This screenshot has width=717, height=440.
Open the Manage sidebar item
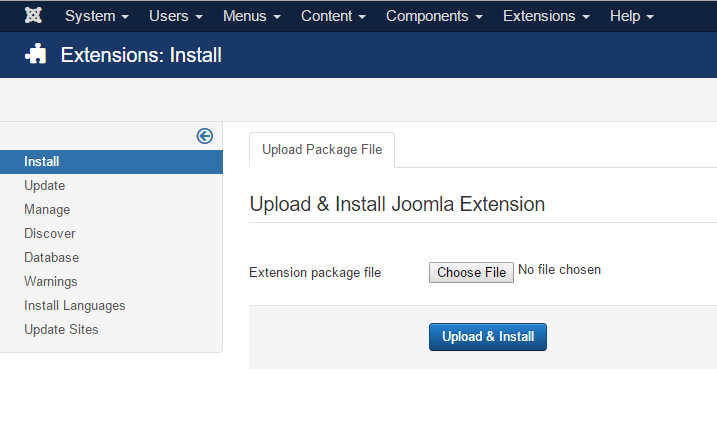pyautogui.click(x=47, y=209)
